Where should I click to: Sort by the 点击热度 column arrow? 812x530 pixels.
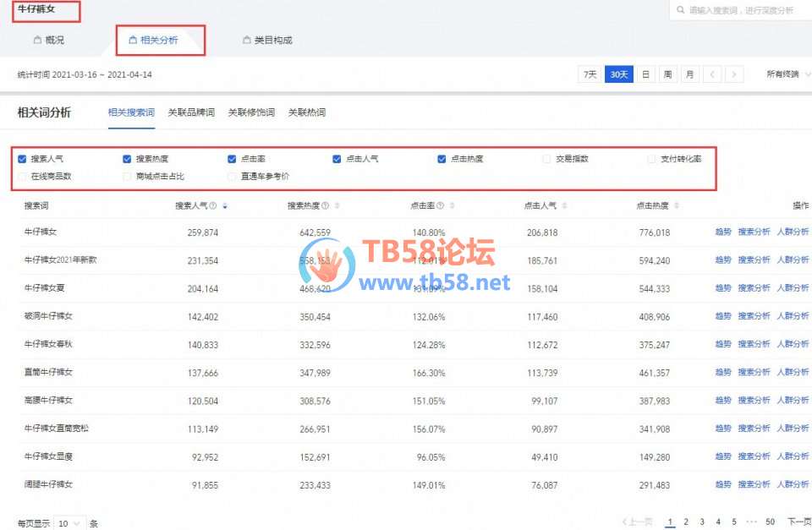[676, 205]
